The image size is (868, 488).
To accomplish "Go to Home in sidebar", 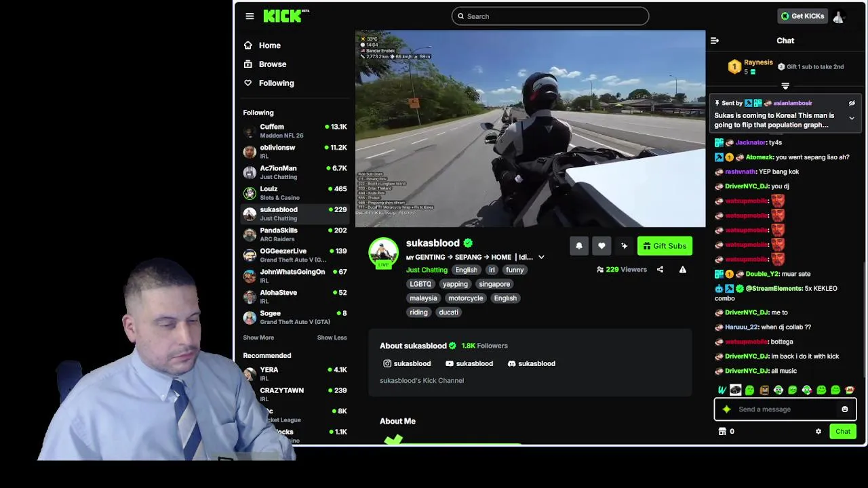I will [295, 45].
